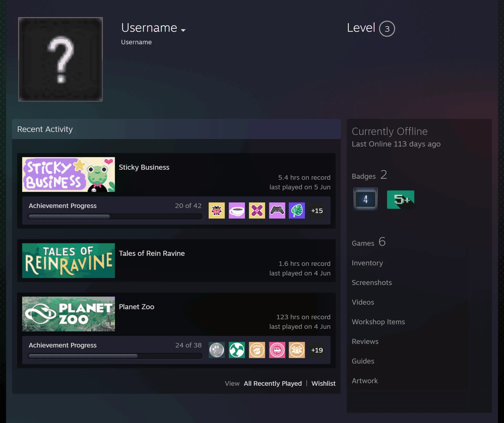
Task: Click the ladybug achievement icon
Action: 217,210
